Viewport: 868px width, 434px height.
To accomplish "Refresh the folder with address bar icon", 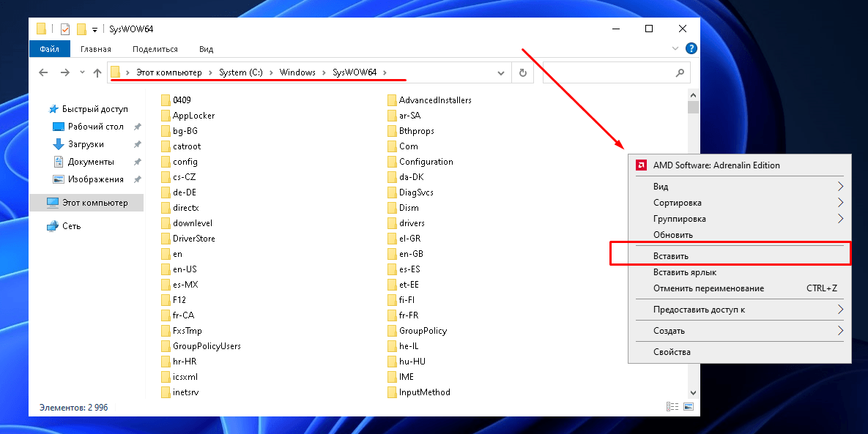I will click(x=522, y=72).
